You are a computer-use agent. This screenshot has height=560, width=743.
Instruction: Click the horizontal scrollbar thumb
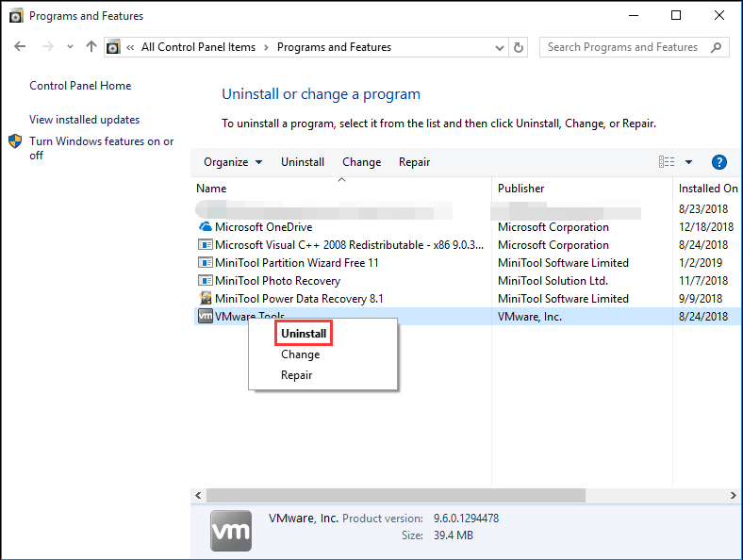click(396, 495)
